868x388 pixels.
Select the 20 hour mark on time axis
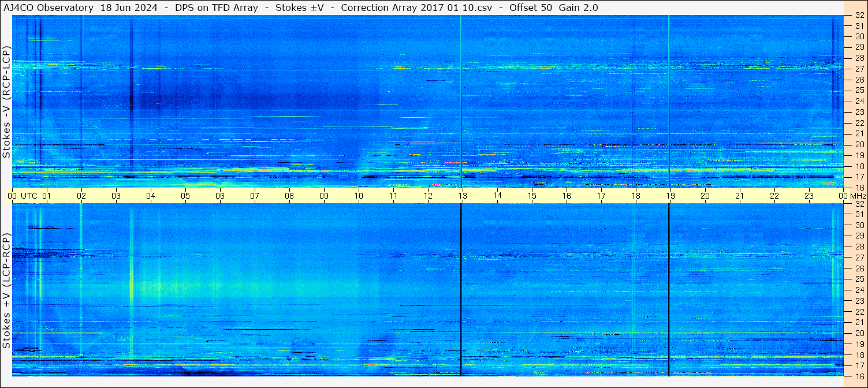pos(705,196)
